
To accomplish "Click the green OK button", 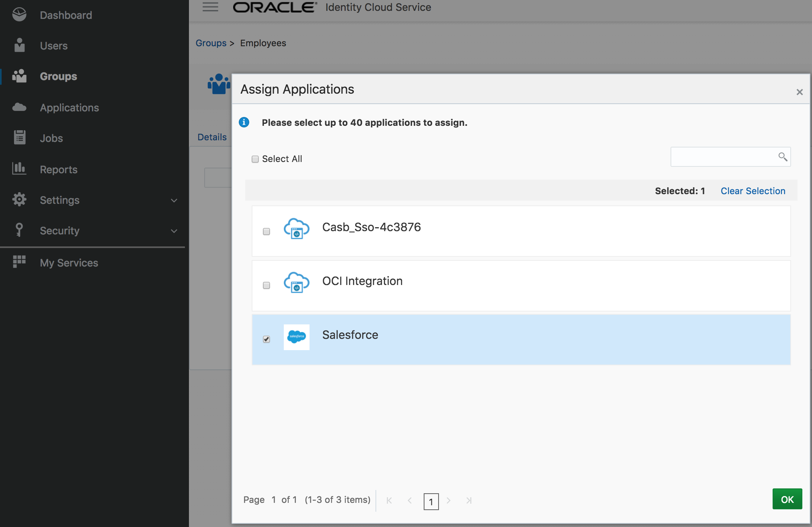I will click(x=787, y=499).
